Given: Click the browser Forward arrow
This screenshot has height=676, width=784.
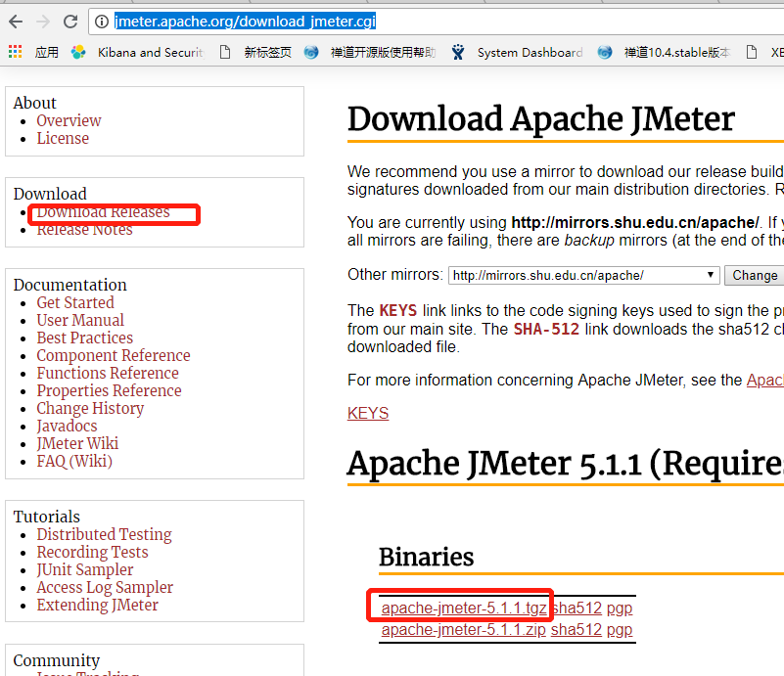Looking at the screenshot, I should (x=43, y=22).
